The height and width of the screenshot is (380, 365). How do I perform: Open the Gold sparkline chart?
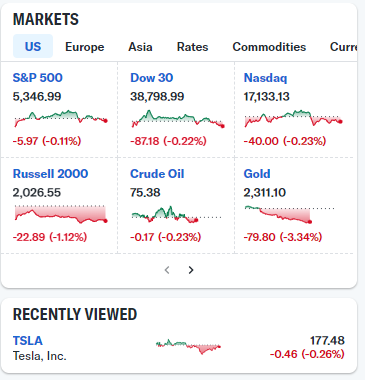(x=289, y=214)
